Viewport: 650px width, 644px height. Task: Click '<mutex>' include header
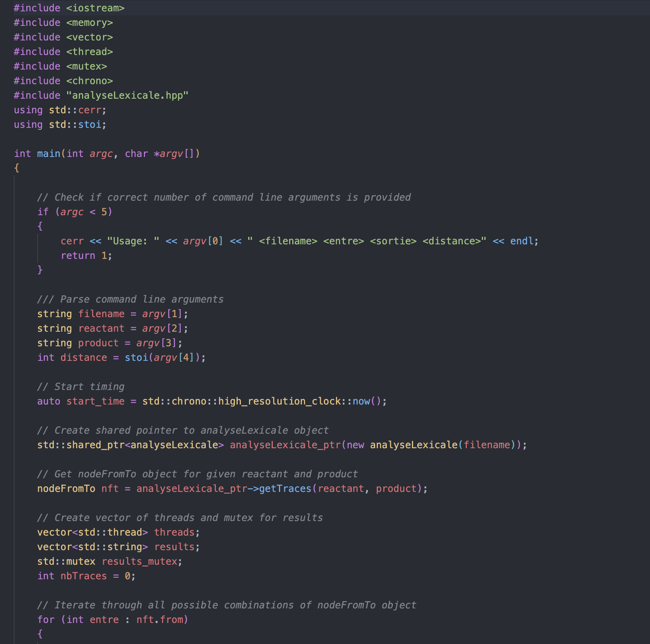coord(87,66)
